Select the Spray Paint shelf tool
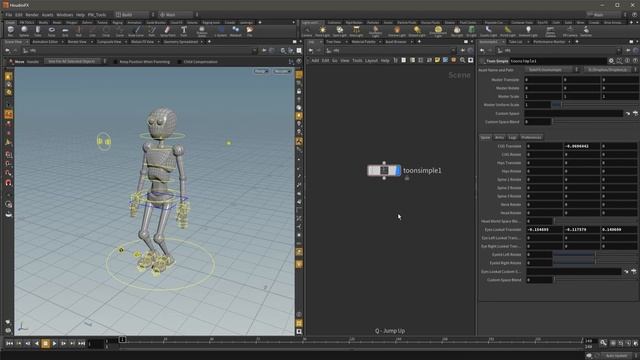This screenshot has width=640, height=360. (x=167, y=31)
